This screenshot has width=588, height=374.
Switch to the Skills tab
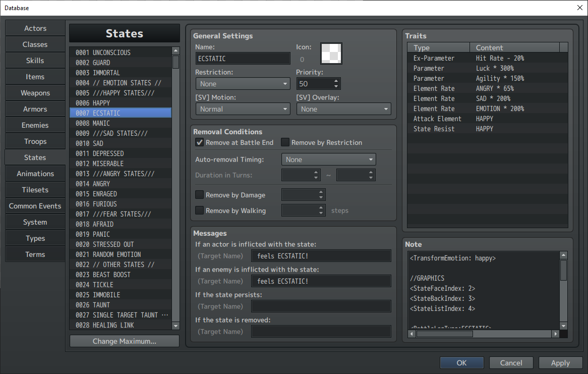(x=35, y=61)
